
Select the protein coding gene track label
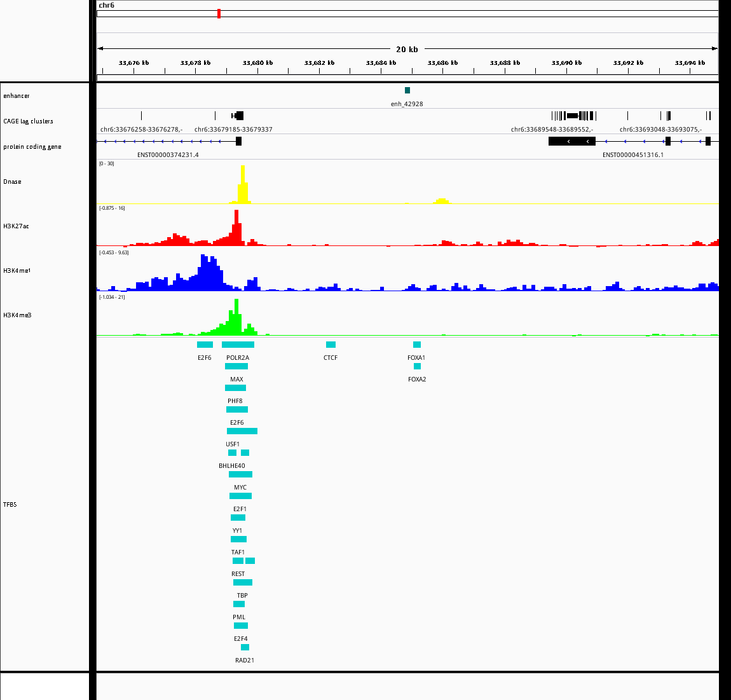tap(32, 146)
